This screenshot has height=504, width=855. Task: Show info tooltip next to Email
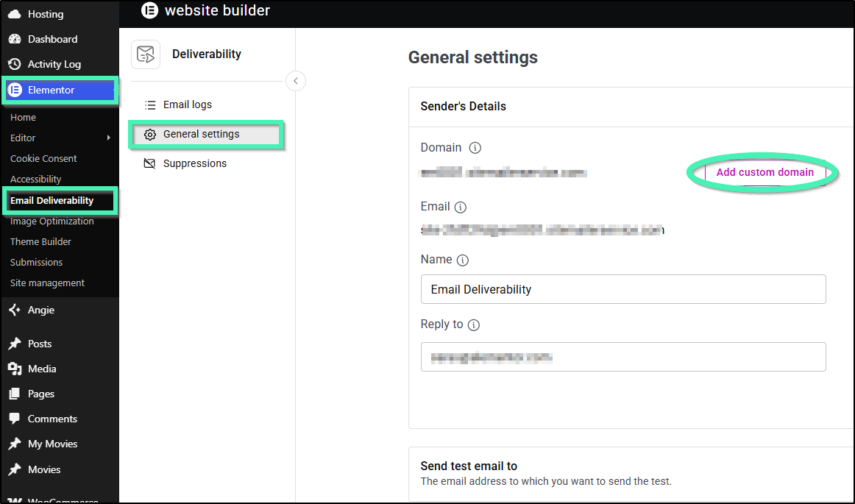[x=460, y=207]
